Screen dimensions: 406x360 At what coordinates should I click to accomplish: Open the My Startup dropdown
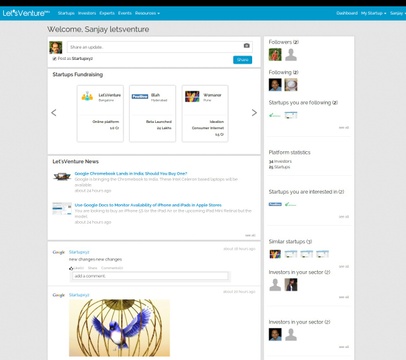(373, 13)
